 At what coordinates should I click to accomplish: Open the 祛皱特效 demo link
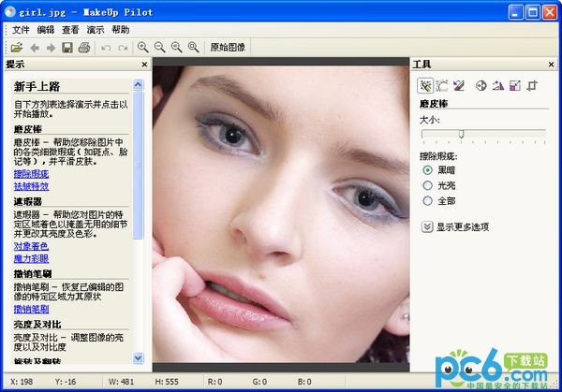[31, 186]
